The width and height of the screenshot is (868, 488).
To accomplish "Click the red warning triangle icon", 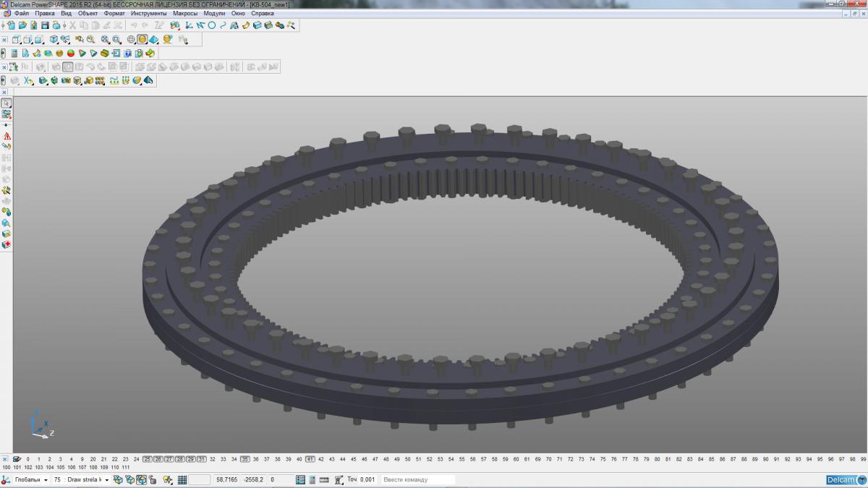I will click(7, 136).
